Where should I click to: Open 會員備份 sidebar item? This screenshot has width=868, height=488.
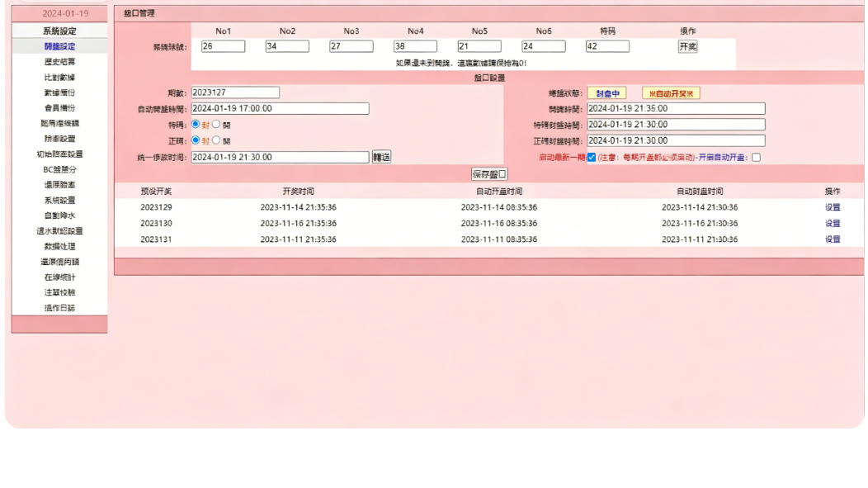click(x=59, y=108)
